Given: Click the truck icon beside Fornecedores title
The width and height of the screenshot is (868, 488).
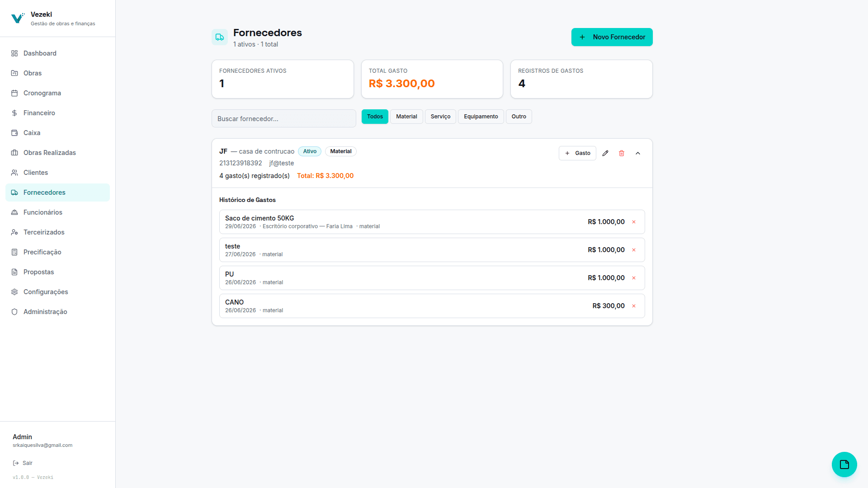Looking at the screenshot, I should point(220,37).
